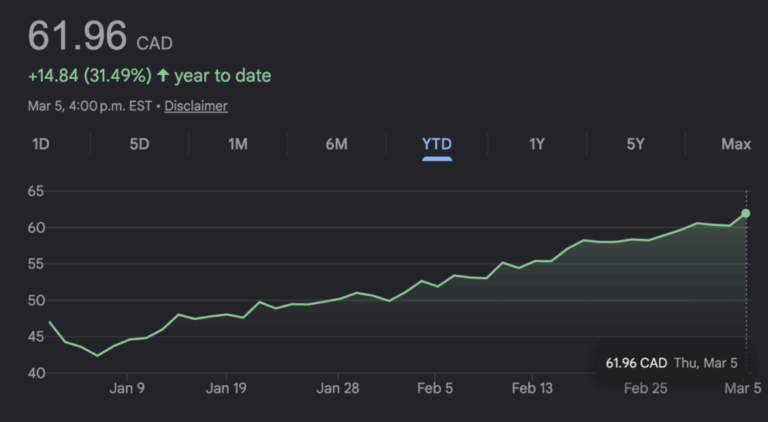The image size is (768, 422).
Task: Switch chart to 1Y range
Action: pyautogui.click(x=536, y=144)
